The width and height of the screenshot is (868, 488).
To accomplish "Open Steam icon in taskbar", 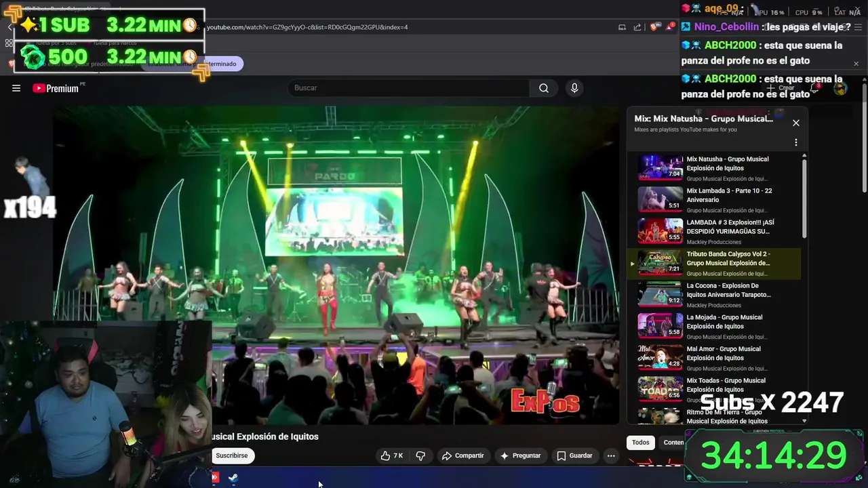I will (233, 478).
